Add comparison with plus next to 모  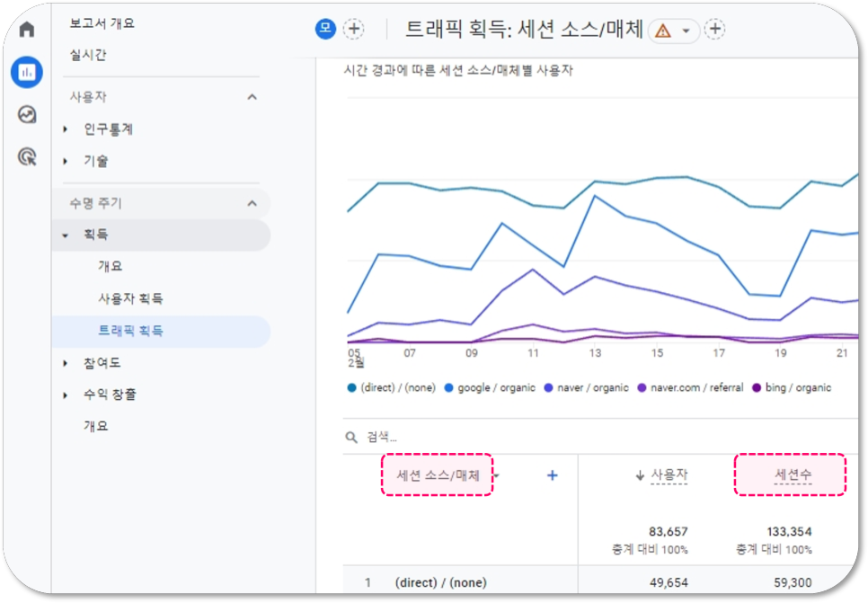(354, 29)
